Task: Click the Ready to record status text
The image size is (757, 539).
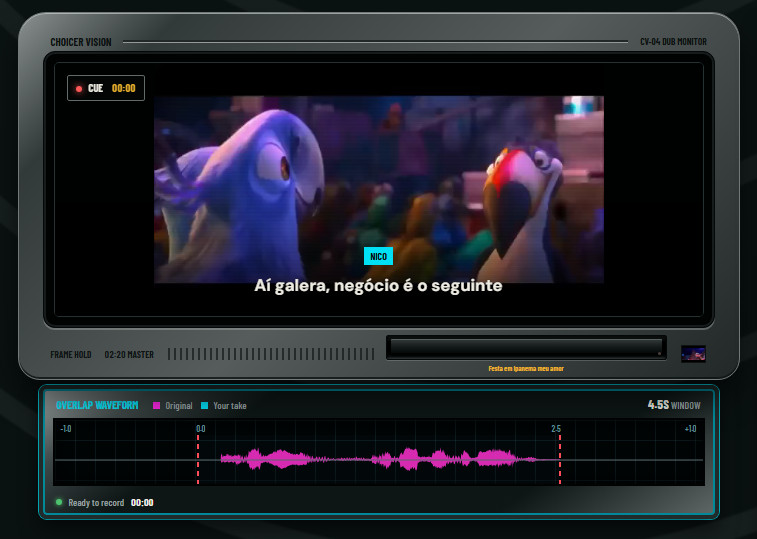Action: coord(96,503)
